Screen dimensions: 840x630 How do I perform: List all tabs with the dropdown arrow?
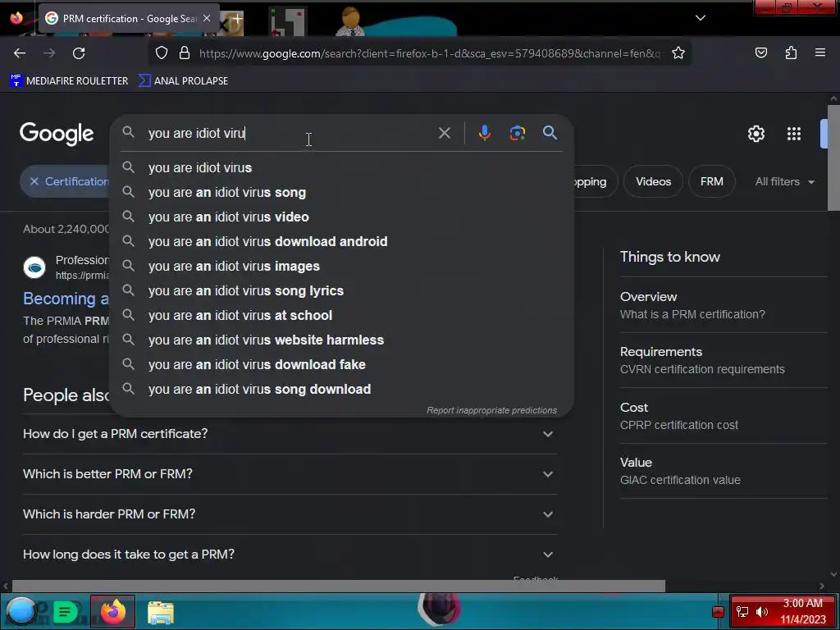(x=701, y=18)
